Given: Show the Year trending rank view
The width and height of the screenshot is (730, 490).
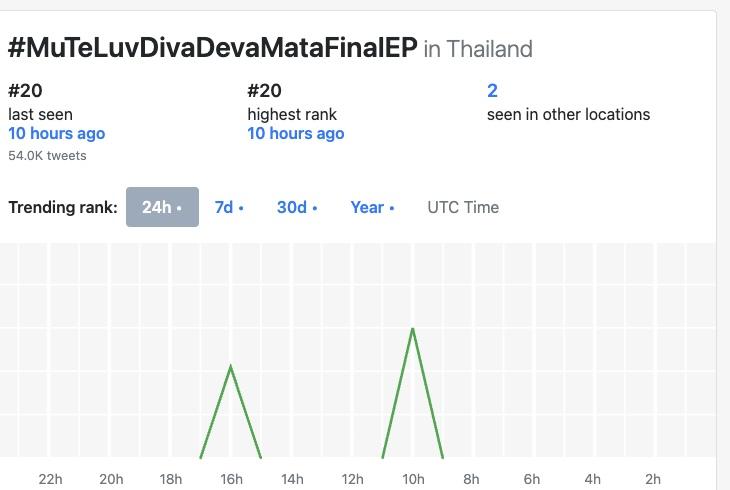Looking at the screenshot, I should [372, 207].
